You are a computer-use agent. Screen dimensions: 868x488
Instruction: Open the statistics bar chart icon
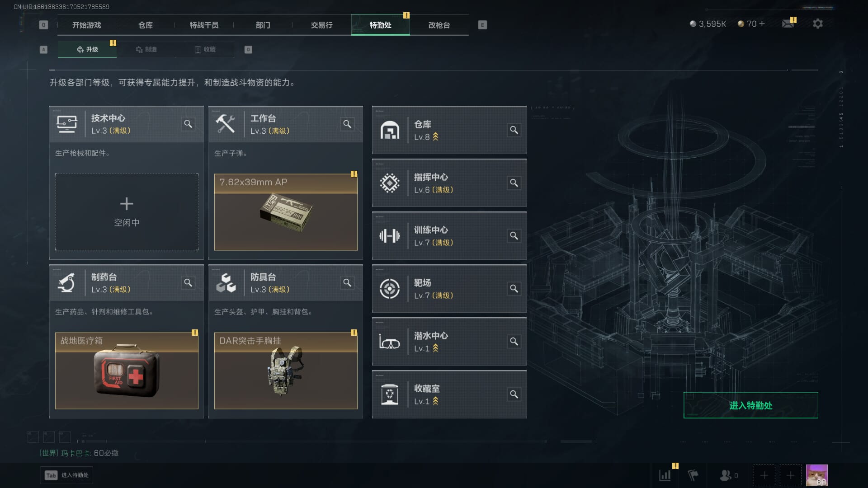click(665, 475)
